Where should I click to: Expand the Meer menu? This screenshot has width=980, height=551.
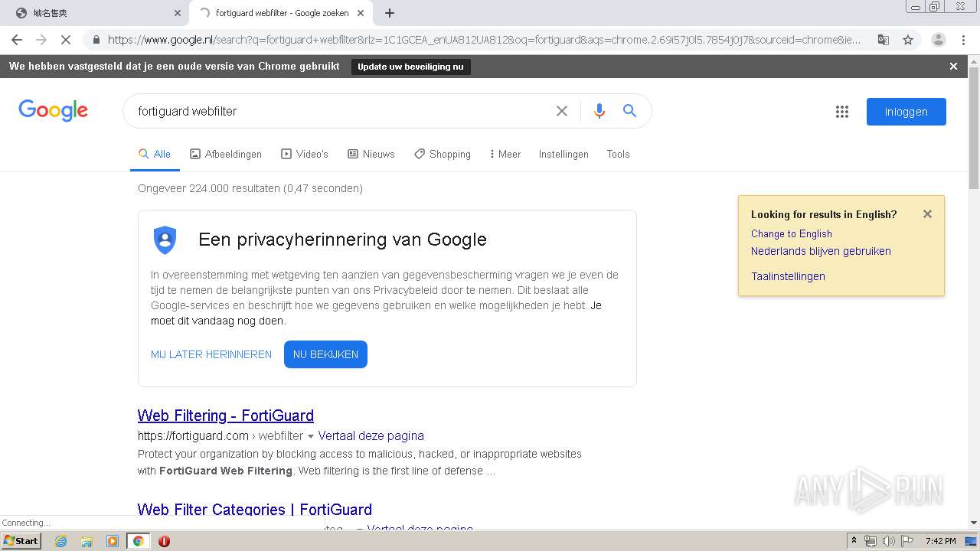click(x=505, y=154)
